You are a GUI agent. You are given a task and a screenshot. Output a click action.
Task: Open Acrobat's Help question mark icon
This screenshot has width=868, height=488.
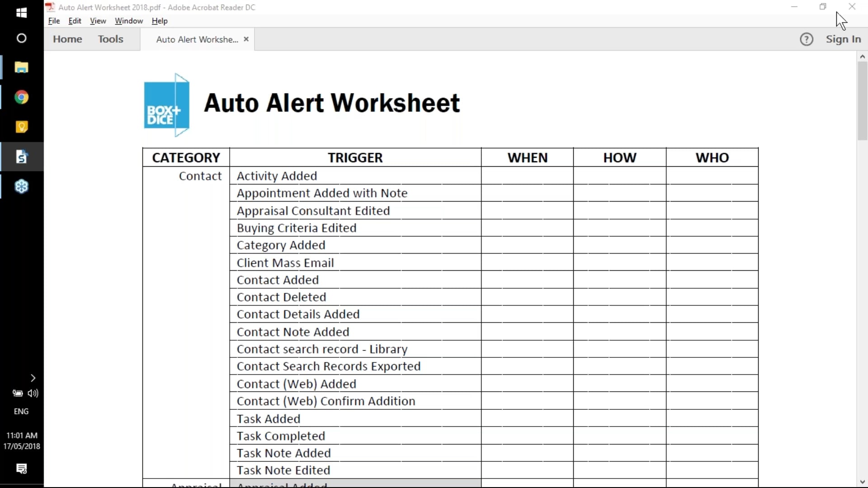[x=807, y=39]
